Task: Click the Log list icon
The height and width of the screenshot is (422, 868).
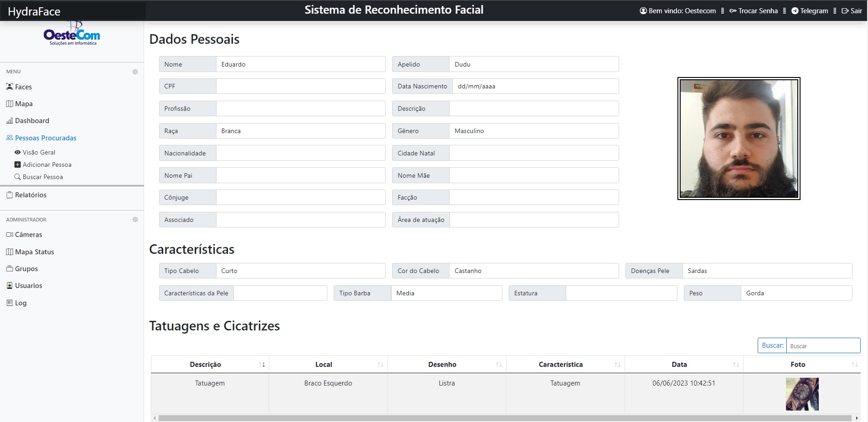Action: (x=10, y=303)
